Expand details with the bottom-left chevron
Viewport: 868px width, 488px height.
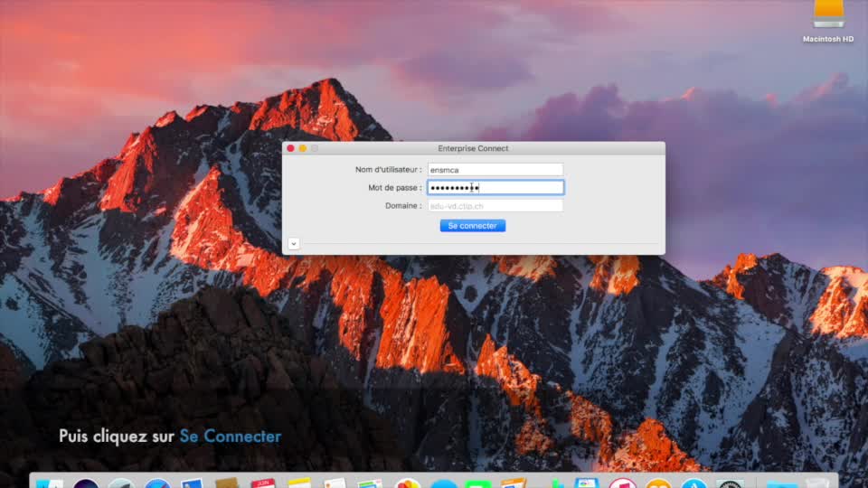coord(294,243)
